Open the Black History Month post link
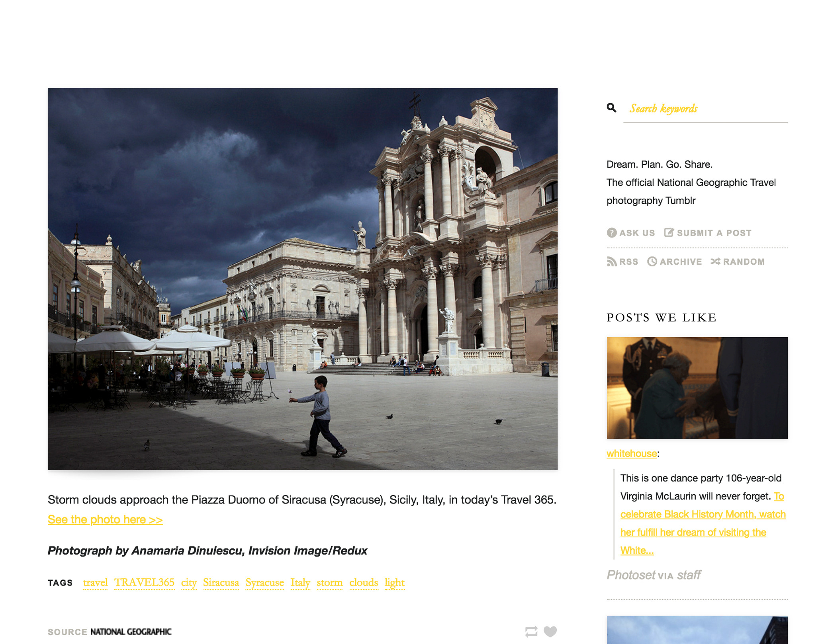The width and height of the screenshot is (824, 644). 703,514
